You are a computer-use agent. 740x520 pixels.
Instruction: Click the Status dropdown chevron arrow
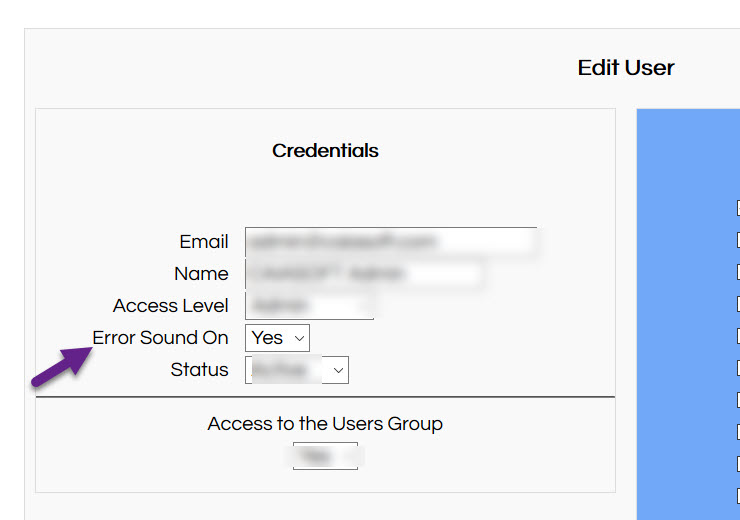point(338,370)
